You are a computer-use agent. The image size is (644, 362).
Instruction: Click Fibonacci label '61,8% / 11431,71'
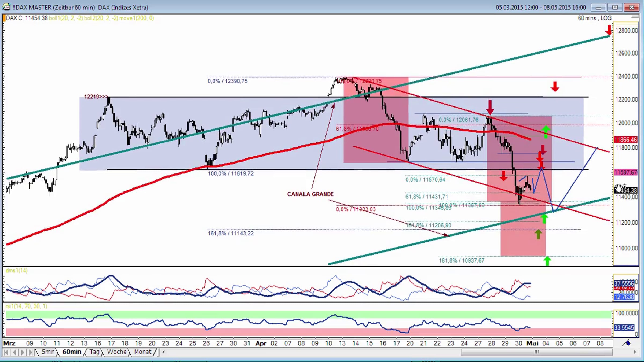point(427,197)
